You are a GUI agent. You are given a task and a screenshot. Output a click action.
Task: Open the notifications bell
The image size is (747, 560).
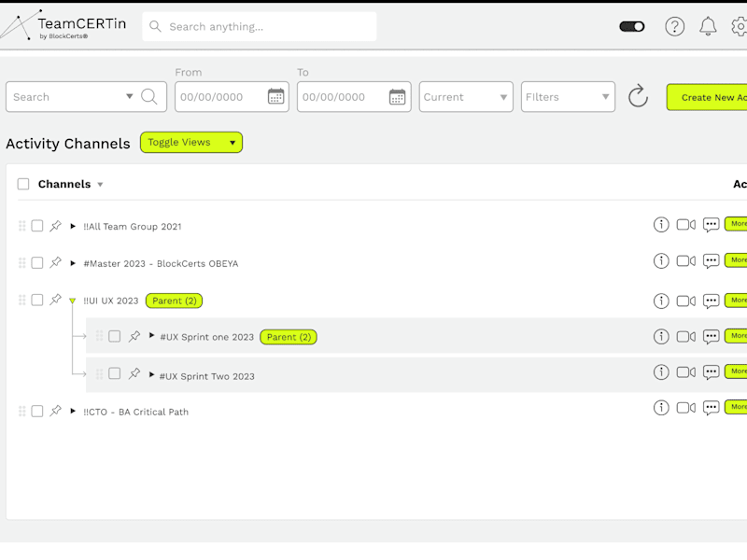pos(708,26)
